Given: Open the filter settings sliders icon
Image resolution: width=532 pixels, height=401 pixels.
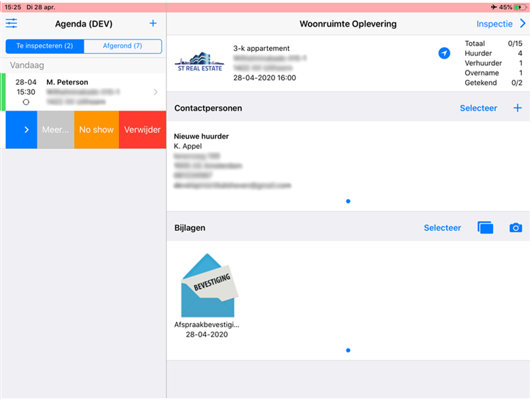Looking at the screenshot, I should click(11, 23).
